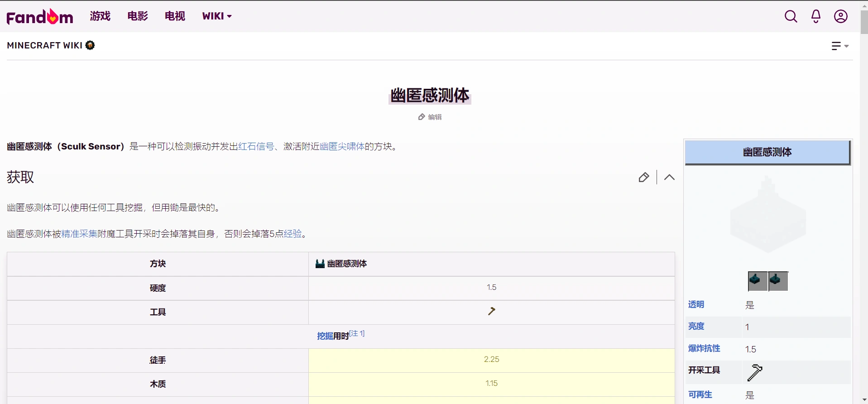Click the 方块 table header cell
The width and height of the screenshot is (868, 404).
tap(158, 264)
